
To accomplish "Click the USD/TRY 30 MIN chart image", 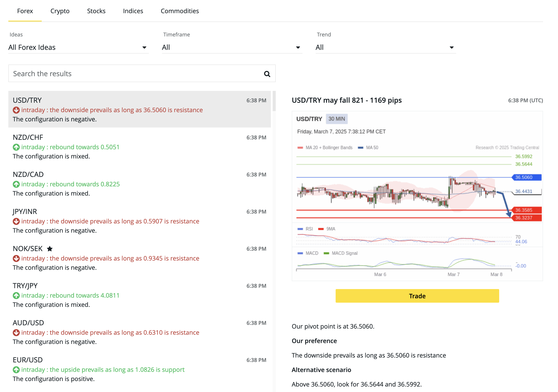I will (x=417, y=196).
